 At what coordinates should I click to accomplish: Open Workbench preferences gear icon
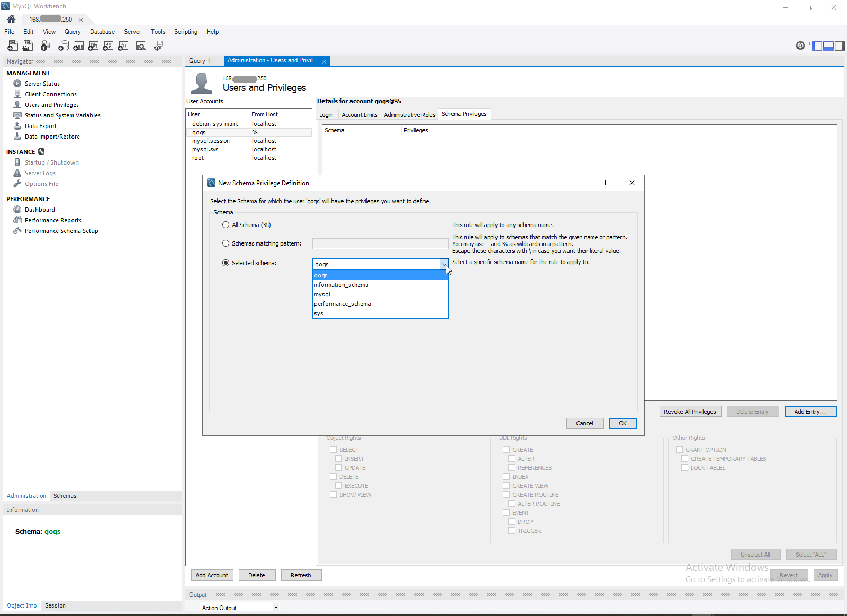[x=800, y=46]
